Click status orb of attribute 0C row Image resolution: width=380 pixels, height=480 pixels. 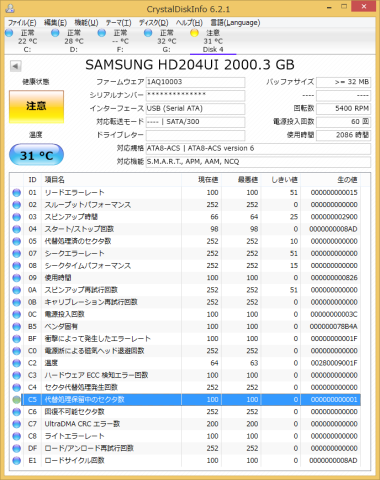tap(16, 314)
